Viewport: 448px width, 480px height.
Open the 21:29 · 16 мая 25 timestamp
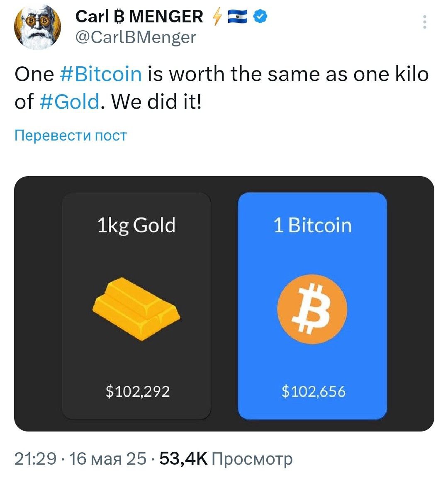[x=80, y=458]
